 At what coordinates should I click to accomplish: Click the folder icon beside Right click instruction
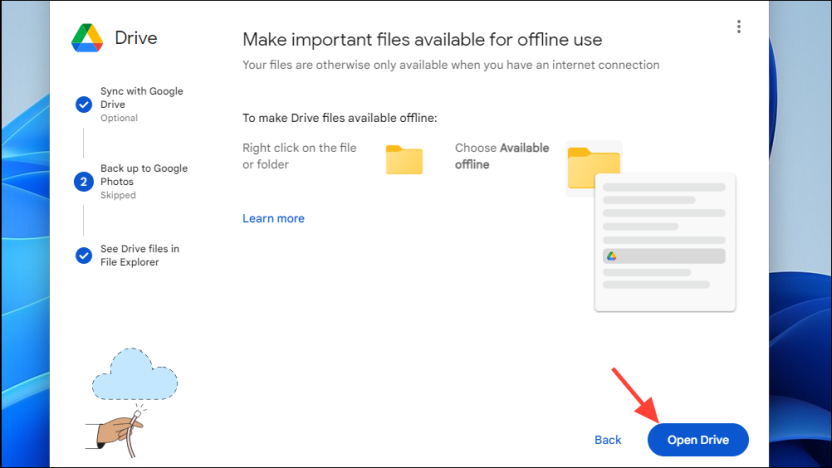click(x=404, y=160)
